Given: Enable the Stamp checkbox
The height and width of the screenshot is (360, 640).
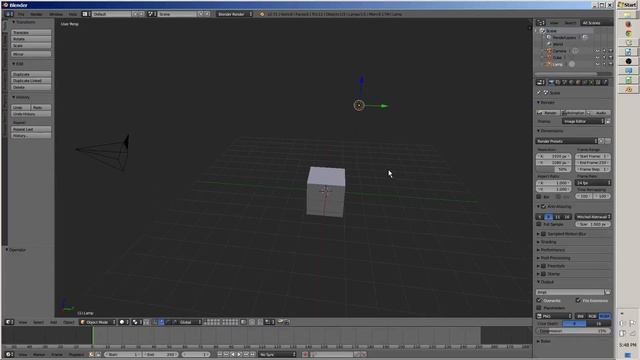Looking at the screenshot, I should [543, 274].
